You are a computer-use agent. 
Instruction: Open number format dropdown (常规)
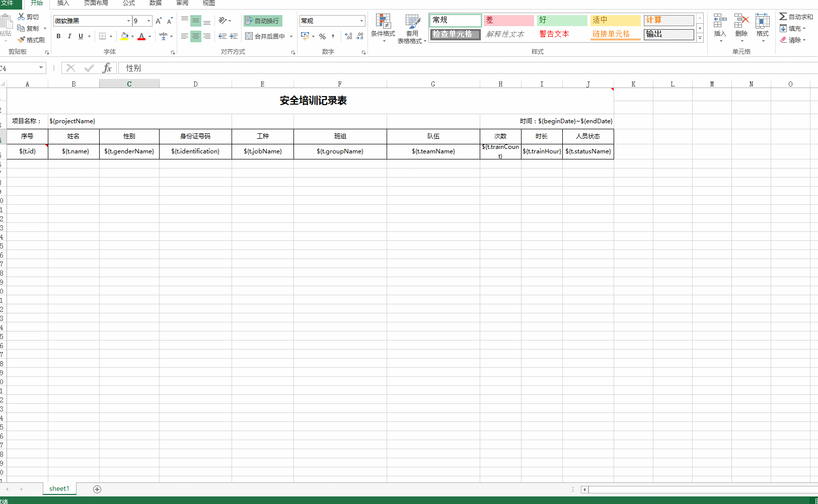[361, 21]
